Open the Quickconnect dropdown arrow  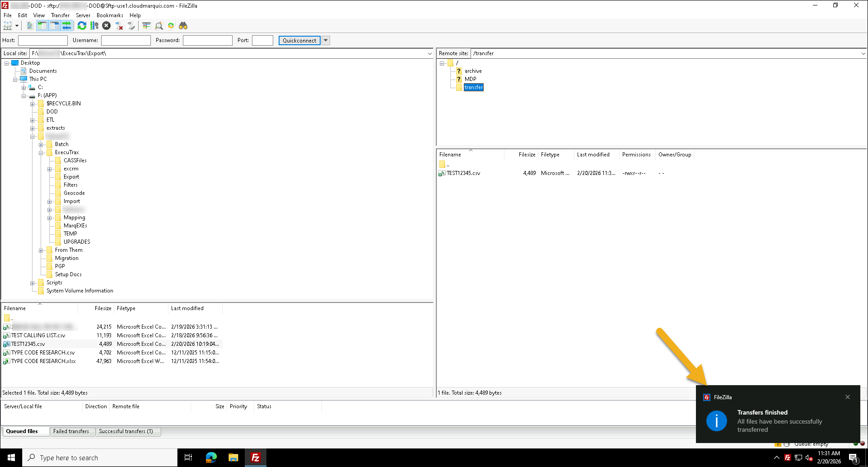[326, 40]
